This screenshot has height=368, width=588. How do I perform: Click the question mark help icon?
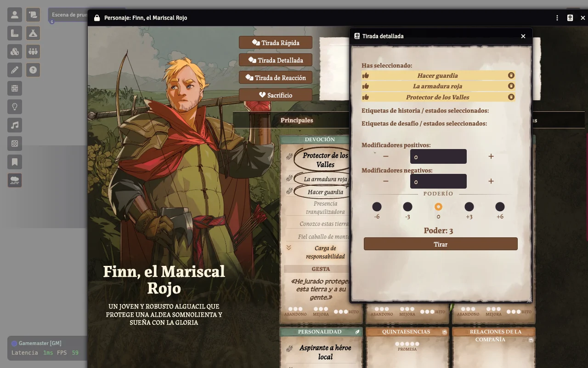tap(33, 70)
